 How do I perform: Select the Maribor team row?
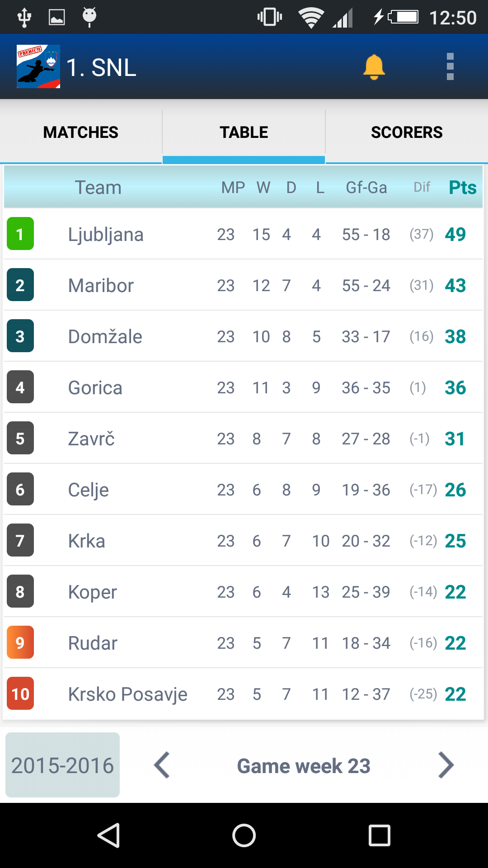[244, 285]
